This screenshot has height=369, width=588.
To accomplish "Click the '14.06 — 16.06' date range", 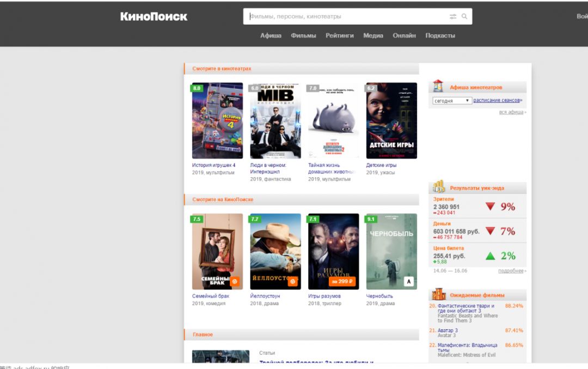I will click(x=450, y=271).
